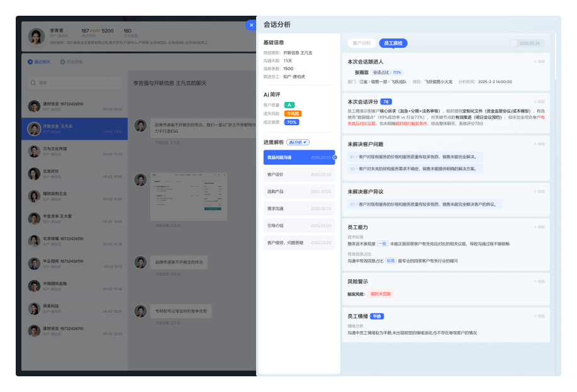The width and height of the screenshot is (577, 392).
Task: Click the 超时未回复 risk tag
Action: tap(381, 294)
